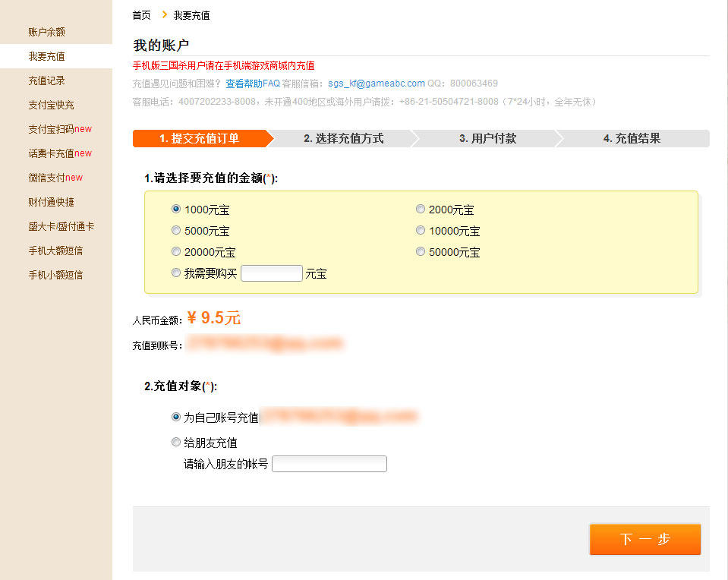Navigate to 首页 via breadcrumb

140,14
